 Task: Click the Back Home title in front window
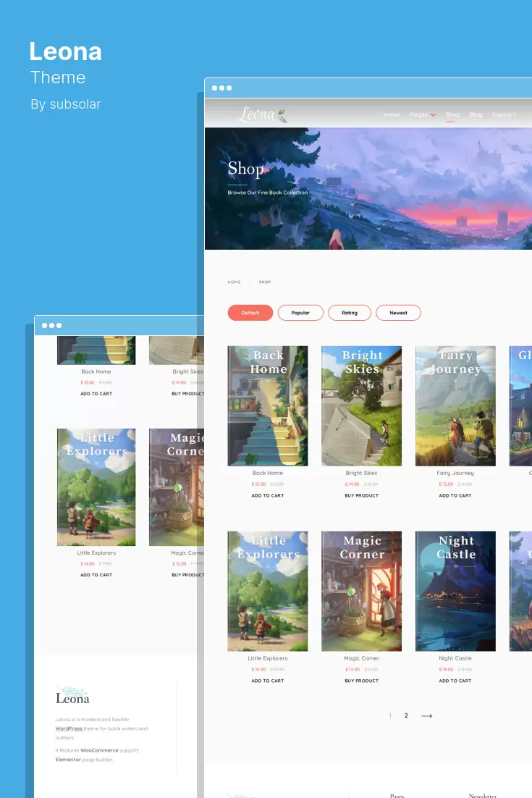click(x=268, y=473)
